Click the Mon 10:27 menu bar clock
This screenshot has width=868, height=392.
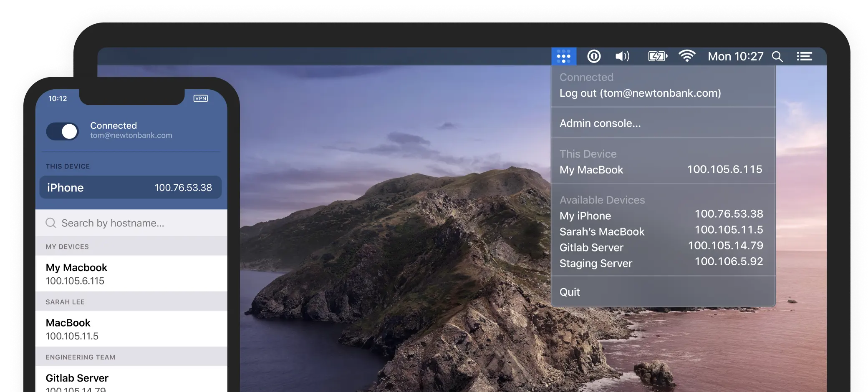coord(735,56)
